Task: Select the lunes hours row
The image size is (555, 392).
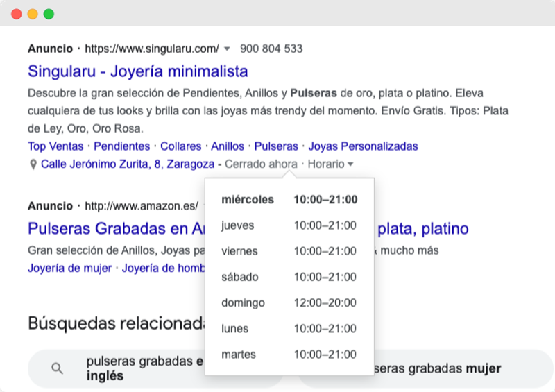Action: tap(289, 329)
